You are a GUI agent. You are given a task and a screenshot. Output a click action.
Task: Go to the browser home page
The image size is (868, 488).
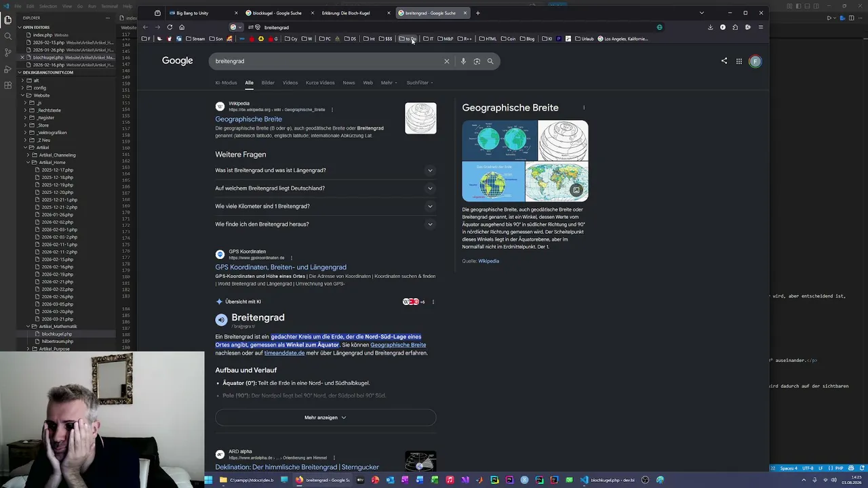click(x=182, y=27)
